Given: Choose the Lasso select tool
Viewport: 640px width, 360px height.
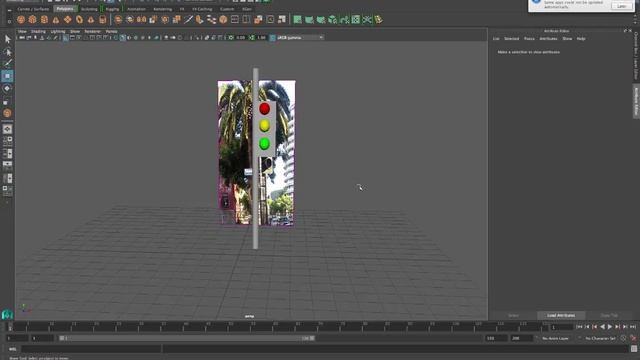Looking at the screenshot, I should pos(7,51).
